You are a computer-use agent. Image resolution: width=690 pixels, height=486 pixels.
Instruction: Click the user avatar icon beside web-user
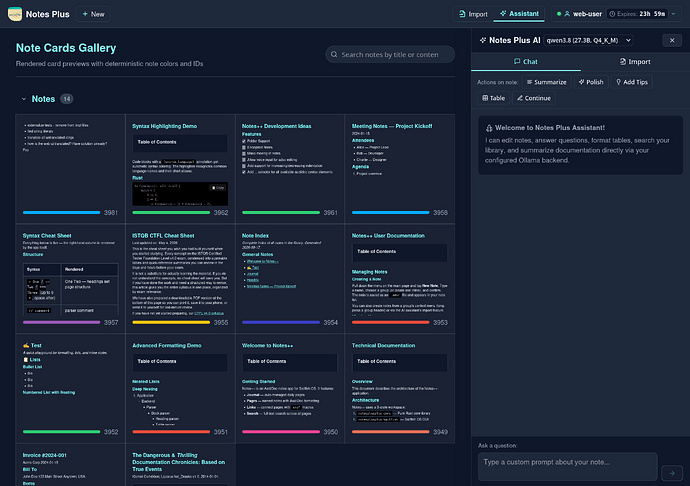[567, 14]
